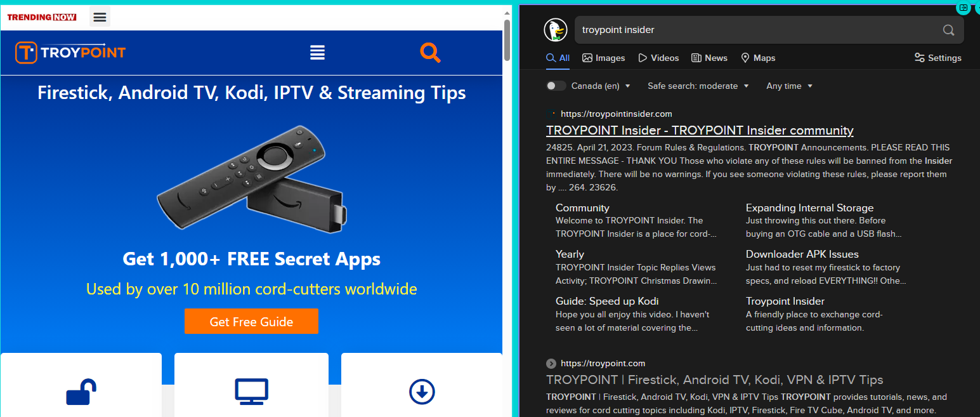Open the white list menu icon on TROYPOINT
The image size is (980, 417).
pos(317,53)
